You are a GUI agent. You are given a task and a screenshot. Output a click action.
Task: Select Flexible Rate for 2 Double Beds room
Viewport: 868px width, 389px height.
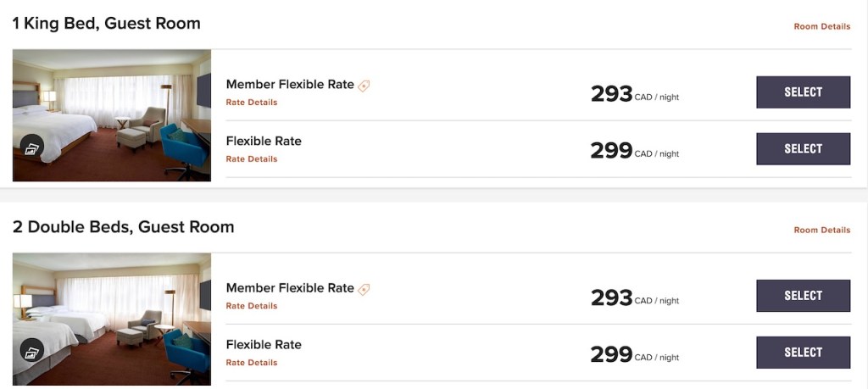coord(803,353)
